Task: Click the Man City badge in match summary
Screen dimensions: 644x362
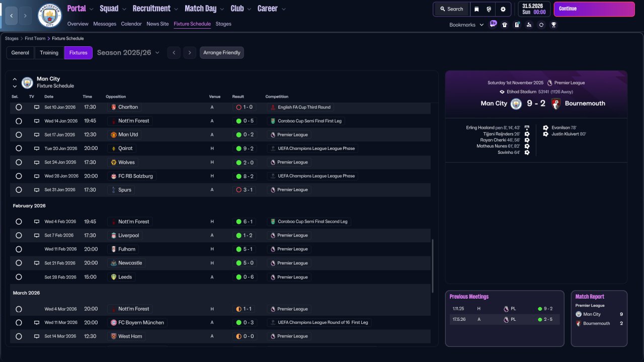Action: point(516,104)
